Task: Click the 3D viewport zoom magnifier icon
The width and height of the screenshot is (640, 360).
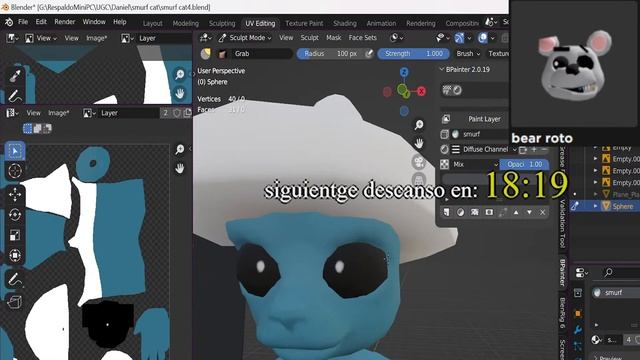Action: point(419,124)
